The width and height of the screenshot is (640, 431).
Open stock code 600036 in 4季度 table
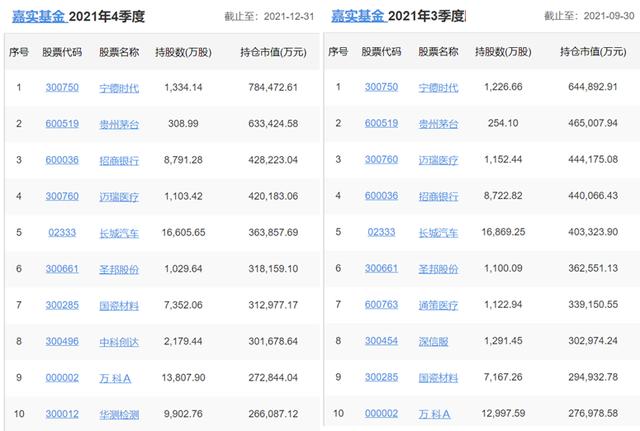pyautogui.click(x=62, y=160)
